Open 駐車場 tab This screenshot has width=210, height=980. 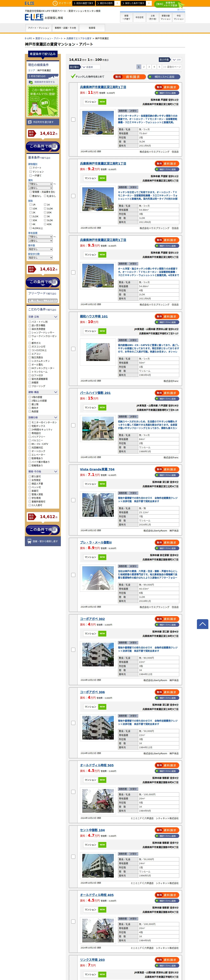[92, 28]
